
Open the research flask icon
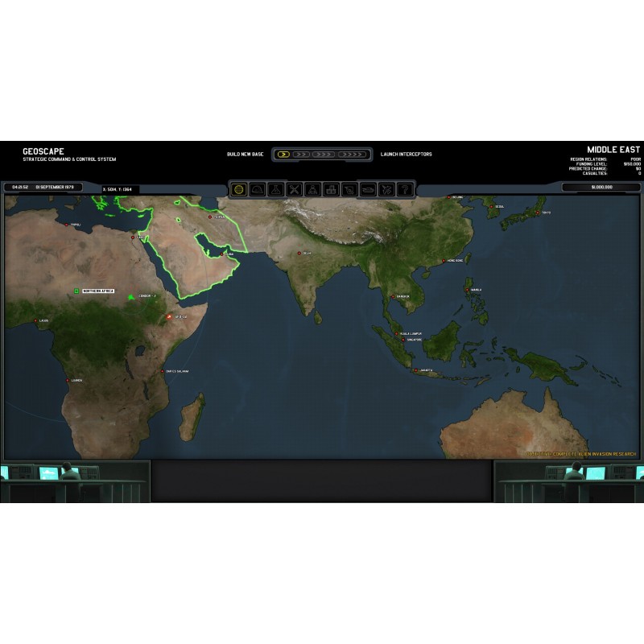[x=275, y=189]
